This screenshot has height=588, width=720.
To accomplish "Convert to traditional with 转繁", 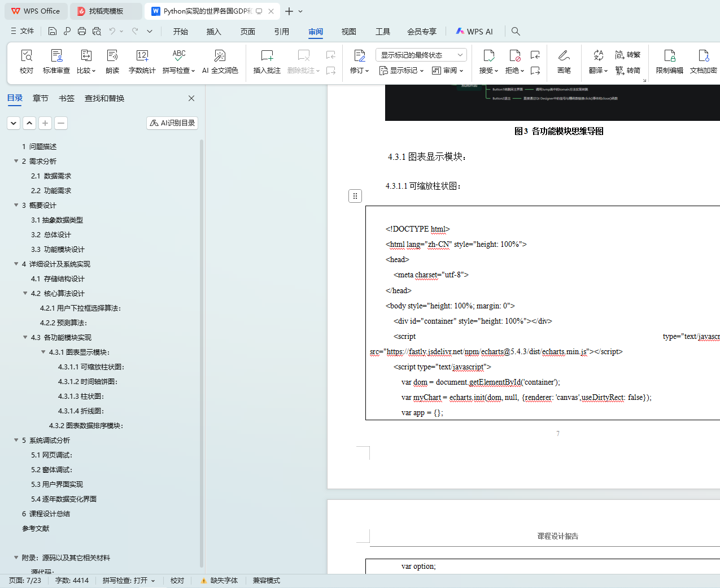I will (628, 55).
